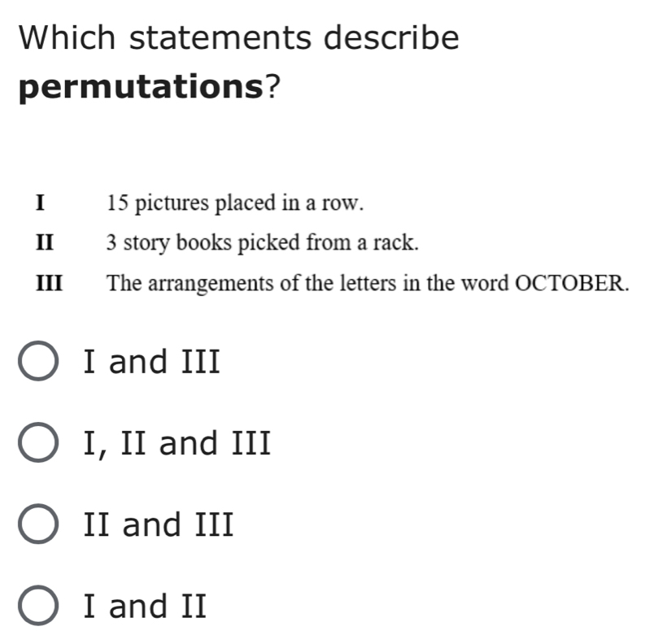Select the "I and III" radio button
645x644 pixels.
(39, 363)
